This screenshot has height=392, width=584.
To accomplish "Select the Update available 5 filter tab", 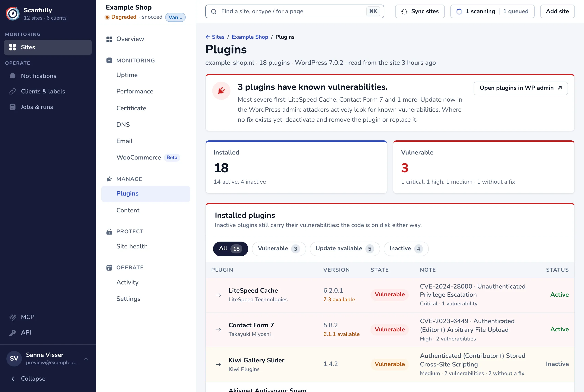I will point(344,249).
